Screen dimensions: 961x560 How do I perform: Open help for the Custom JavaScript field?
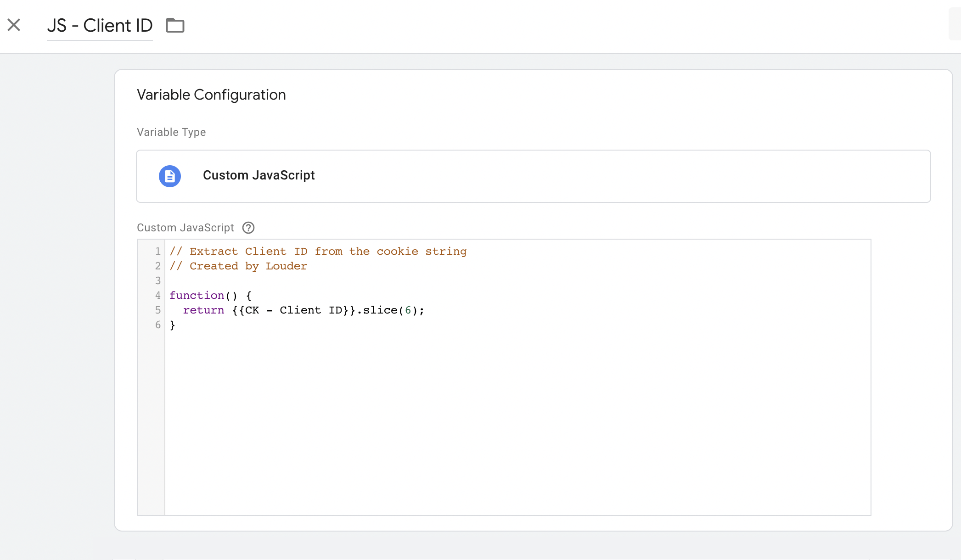tap(248, 228)
